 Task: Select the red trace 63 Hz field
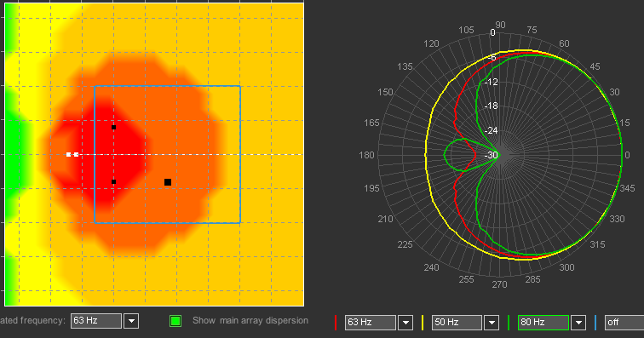pyautogui.click(x=371, y=323)
